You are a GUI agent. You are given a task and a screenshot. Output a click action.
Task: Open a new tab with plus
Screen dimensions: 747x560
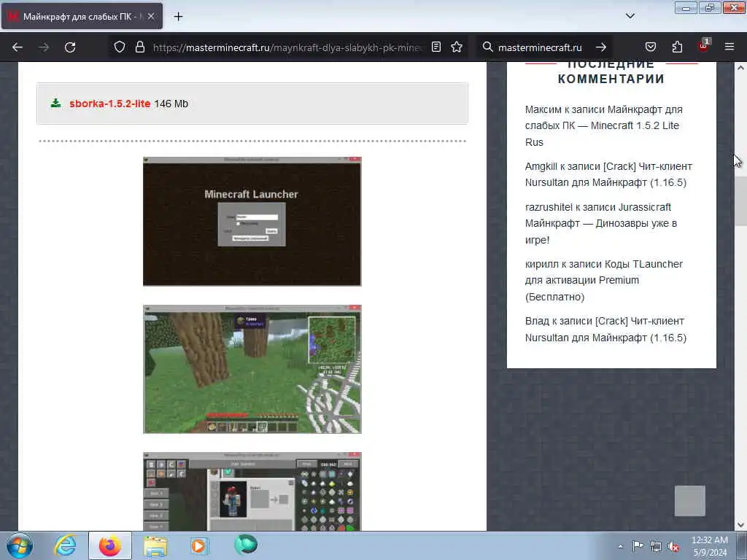point(178,17)
